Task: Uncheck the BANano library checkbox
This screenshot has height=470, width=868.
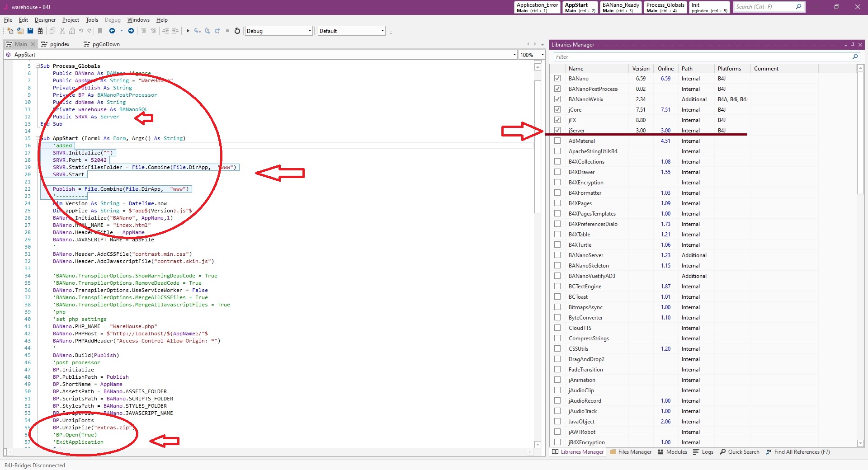Action: [x=557, y=78]
